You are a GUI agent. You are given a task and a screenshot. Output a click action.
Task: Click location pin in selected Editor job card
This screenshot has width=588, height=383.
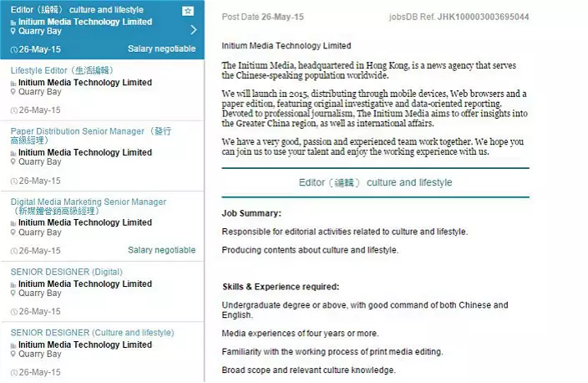[x=13, y=31]
